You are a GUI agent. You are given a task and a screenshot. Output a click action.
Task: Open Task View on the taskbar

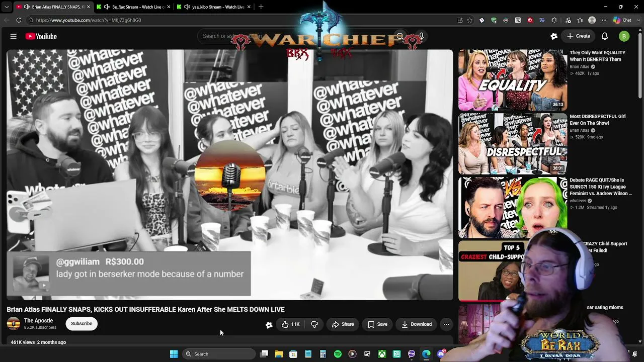pos(264,354)
